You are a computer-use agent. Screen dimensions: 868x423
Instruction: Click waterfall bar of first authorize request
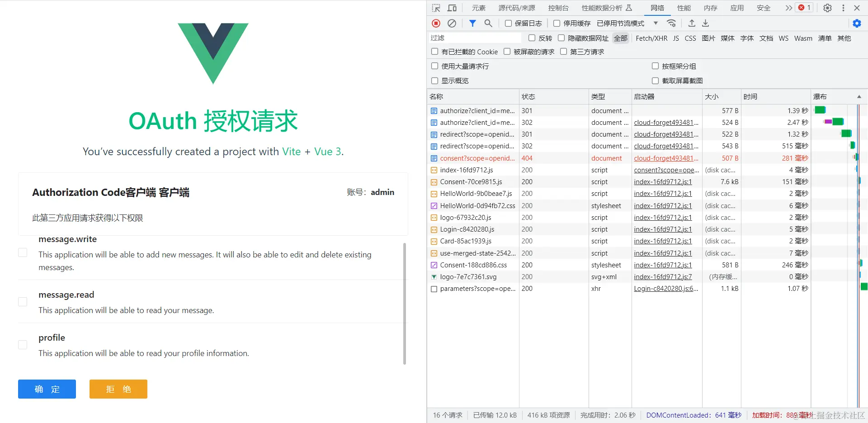tap(820, 110)
